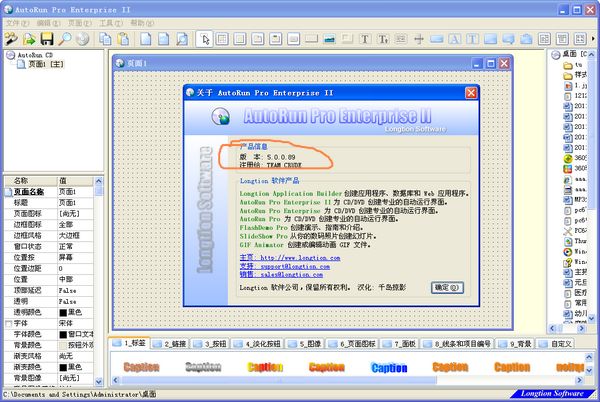Click the paste clipboard toolbar icon
This screenshot has height=402, width=600.
coord(123,39)
